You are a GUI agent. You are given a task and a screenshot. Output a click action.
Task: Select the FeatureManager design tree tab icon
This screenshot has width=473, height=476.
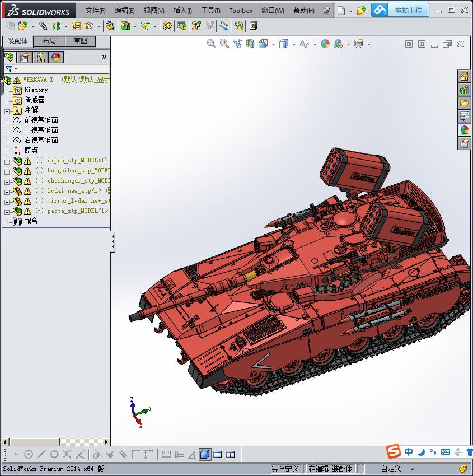[x=9, y=57]
